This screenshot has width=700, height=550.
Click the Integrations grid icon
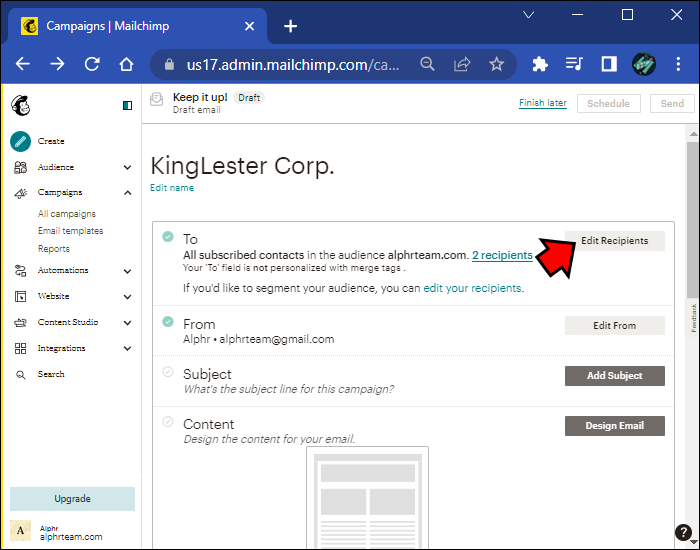[21, 348]
